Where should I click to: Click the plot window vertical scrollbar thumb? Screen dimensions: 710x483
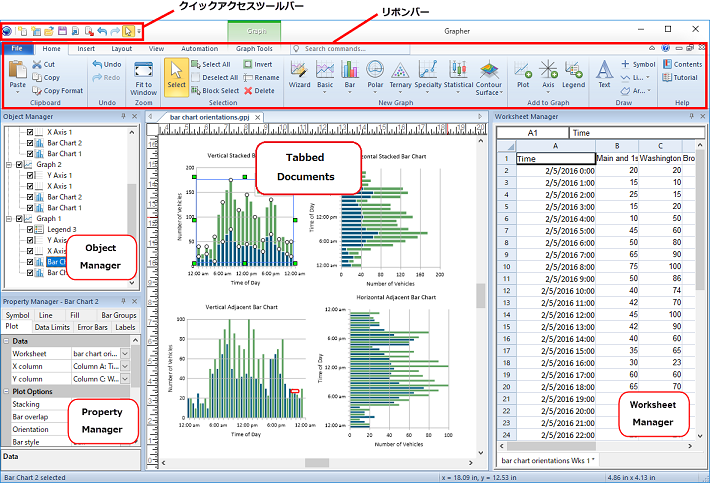(480, 295)
